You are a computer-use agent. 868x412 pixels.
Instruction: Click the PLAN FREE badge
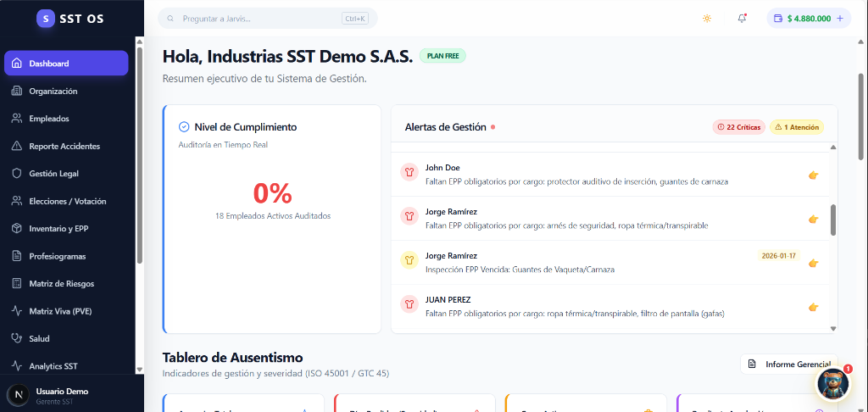(x=442, y=56)
